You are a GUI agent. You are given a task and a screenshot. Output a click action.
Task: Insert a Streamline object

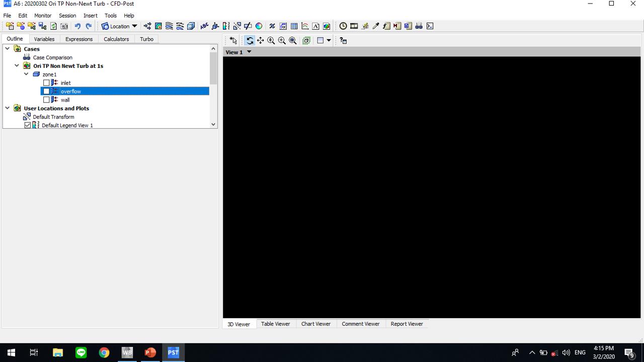click(169, 26)
